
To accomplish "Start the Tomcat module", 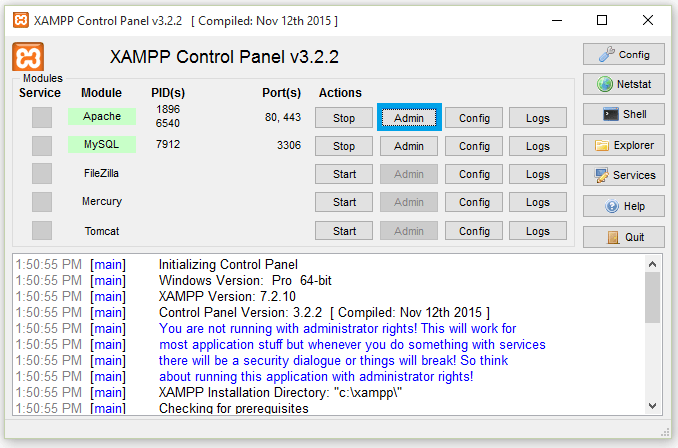I will click(344, 231).
